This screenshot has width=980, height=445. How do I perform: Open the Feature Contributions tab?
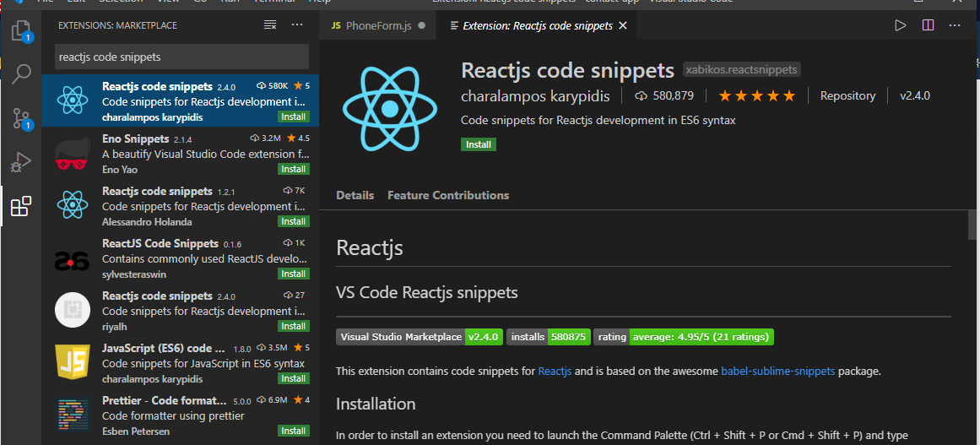click(448, 195)
